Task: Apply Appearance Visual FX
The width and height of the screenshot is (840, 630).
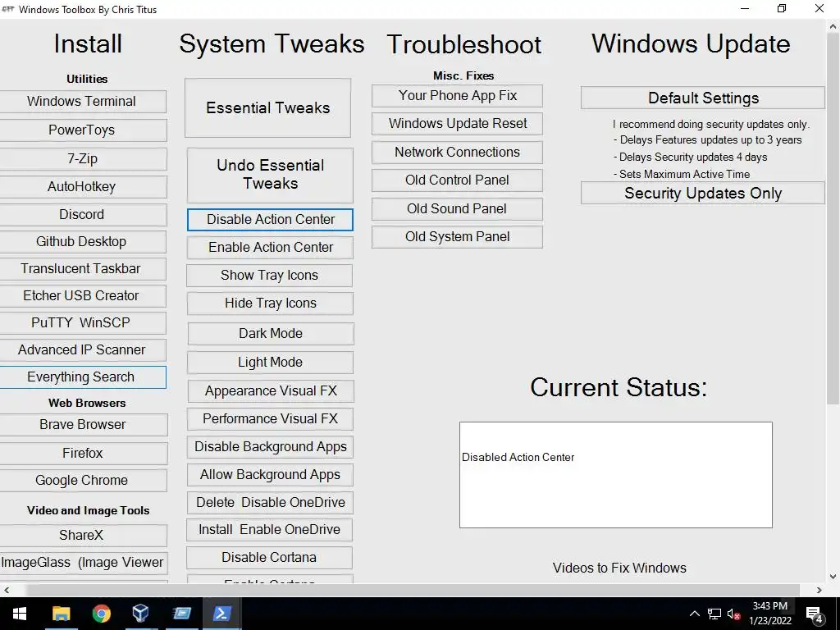Action: (x=271, y=391)
